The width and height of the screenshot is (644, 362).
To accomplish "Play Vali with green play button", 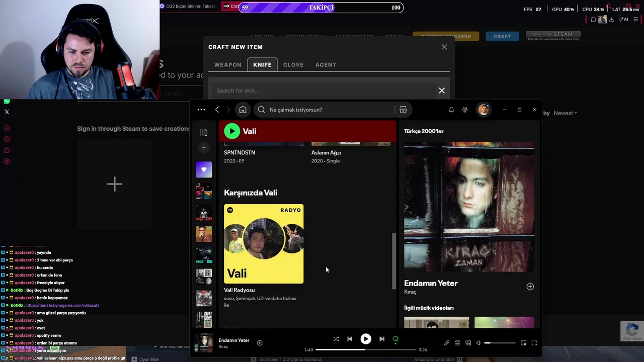I will (x=232, y=131).
